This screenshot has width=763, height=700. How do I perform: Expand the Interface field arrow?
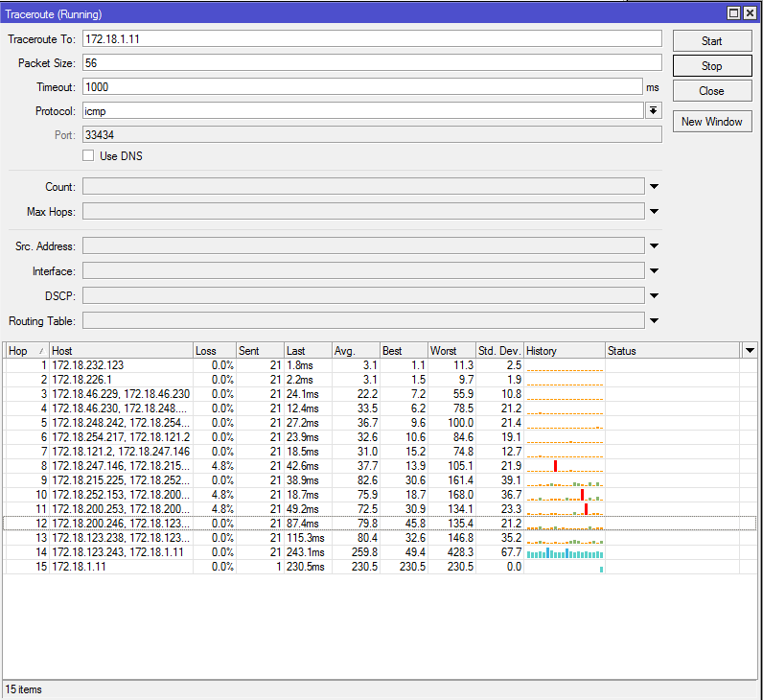point(655,271)
